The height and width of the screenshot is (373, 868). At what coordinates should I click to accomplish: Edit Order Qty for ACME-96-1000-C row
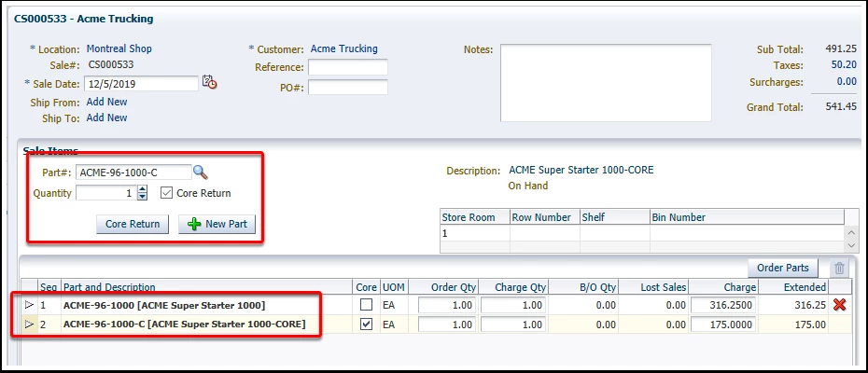447,325
